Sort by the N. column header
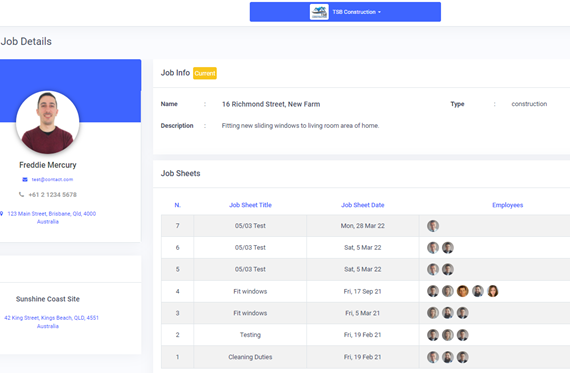 tap(177, 205)
